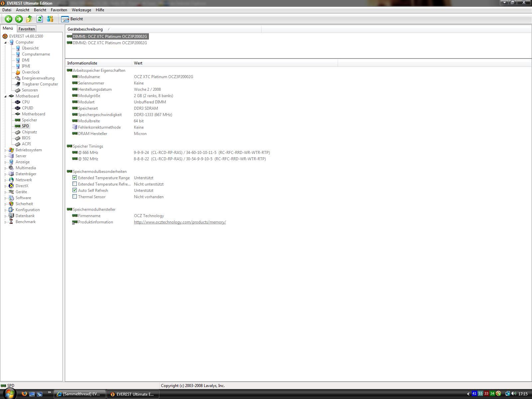The height and width of the screenshot is (399, 532).
Task: Expand the Multimedia tree node
Action: click(x=6, y=168)
